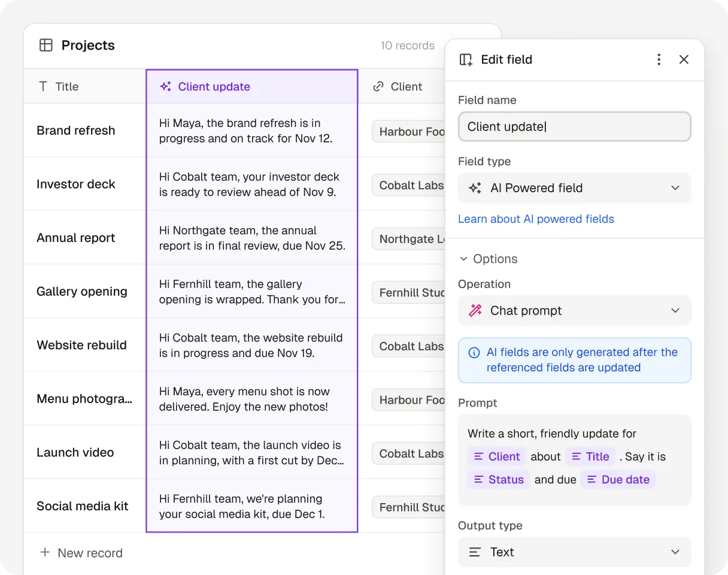Collapse the Options section

(x=488, y=259)
